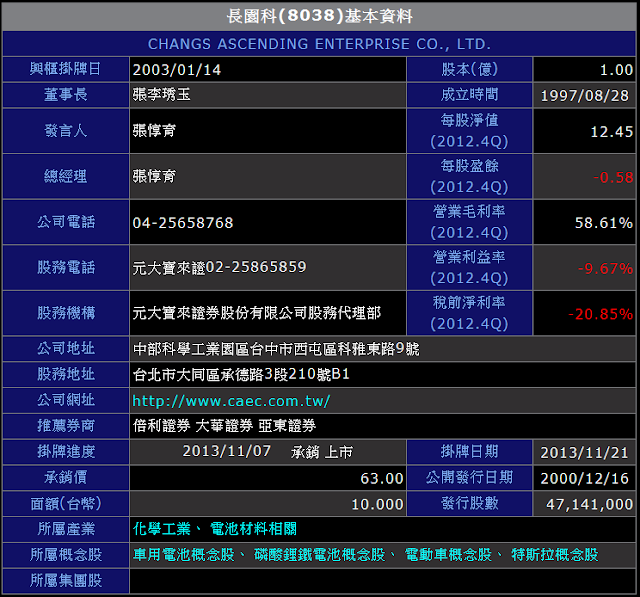Click the underwriting price 63.00
This screenshot has height=597, width=640.
[x=382, y=478]
